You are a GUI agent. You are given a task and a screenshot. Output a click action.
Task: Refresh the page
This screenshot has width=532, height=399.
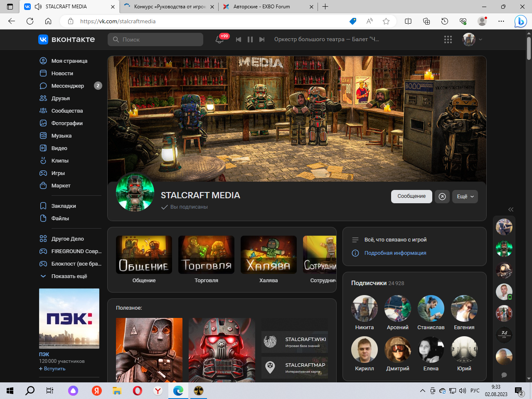30,21
